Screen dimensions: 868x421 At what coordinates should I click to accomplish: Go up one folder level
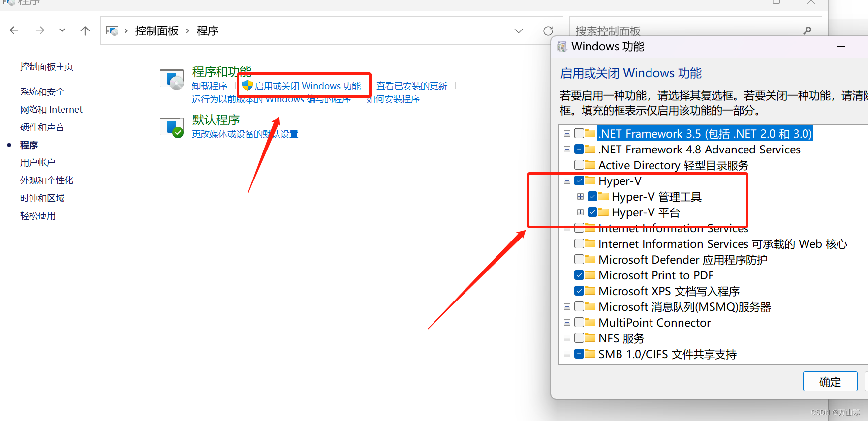coord(85,30)
